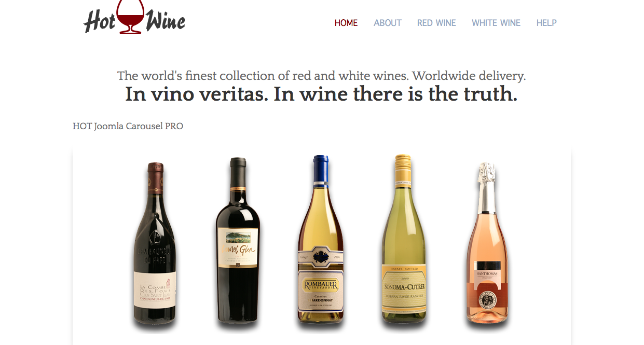Screen dimensions: 644x345
Task: Click the word "Hot" in the logo
Action: pyautogui.click(x=100, y=21)
